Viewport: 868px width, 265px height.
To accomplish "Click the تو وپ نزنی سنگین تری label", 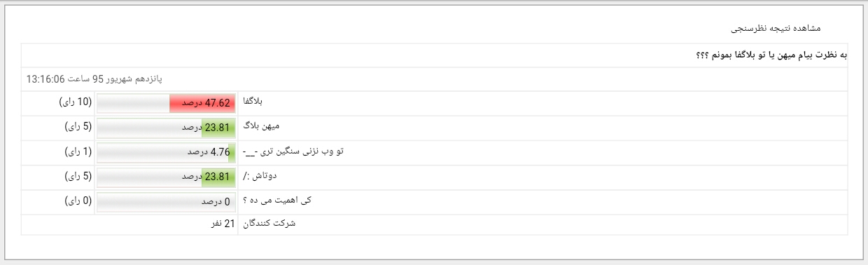I will (293, 151).
